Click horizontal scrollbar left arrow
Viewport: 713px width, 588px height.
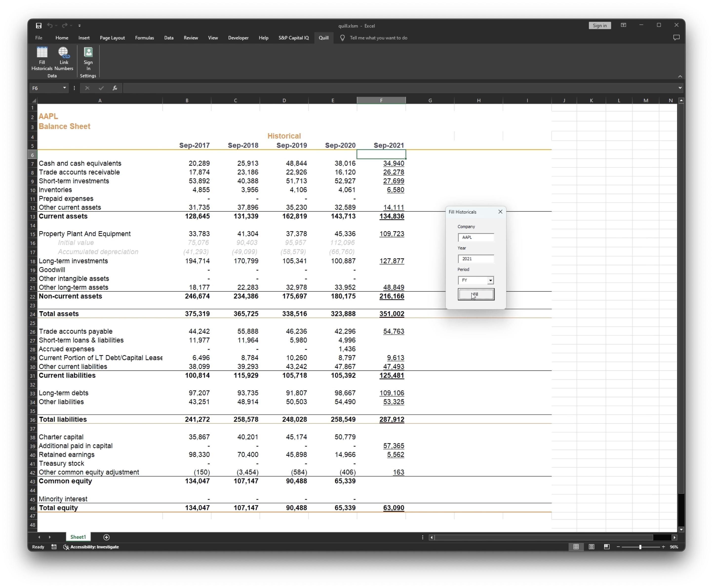coord(432,538)
